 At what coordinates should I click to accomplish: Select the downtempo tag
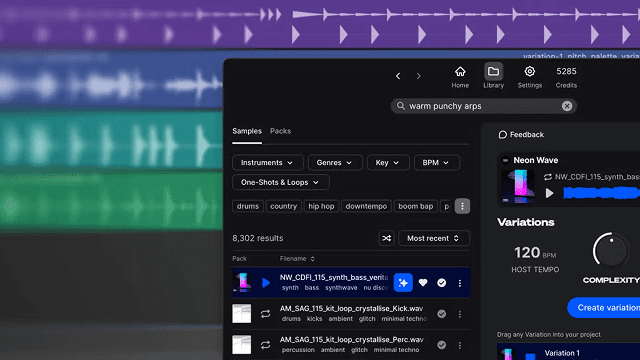(x=366, y=206)
